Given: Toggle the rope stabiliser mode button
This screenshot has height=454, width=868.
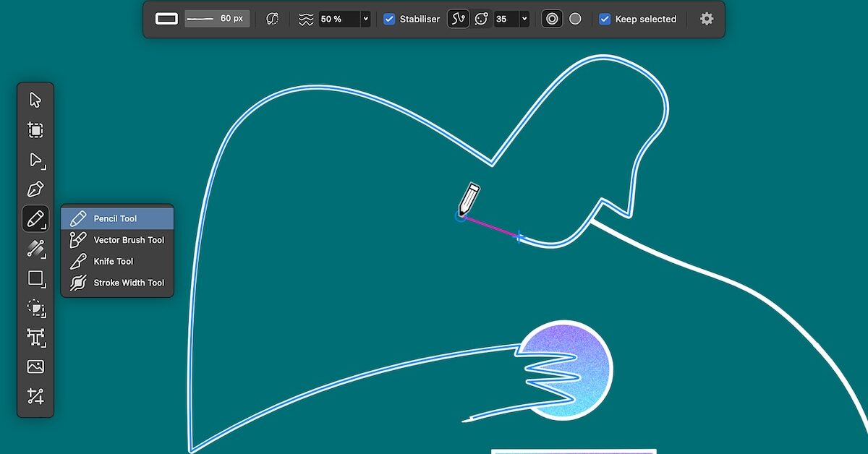Looking at the screenshot, I should (x=458, y=19).
